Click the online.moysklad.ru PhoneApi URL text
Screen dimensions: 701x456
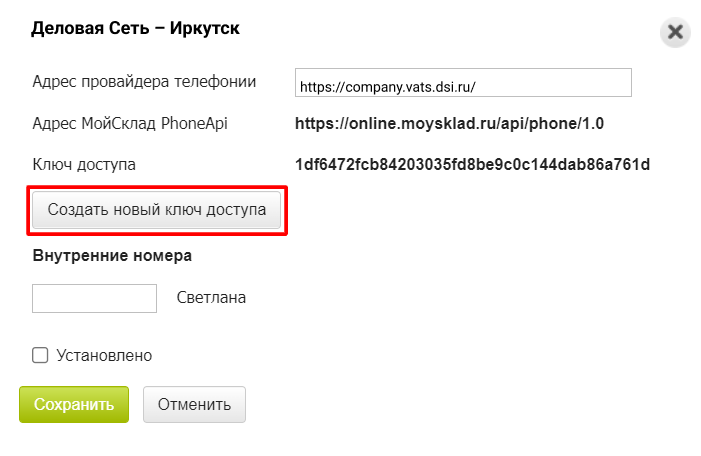(x=449, y=123)
